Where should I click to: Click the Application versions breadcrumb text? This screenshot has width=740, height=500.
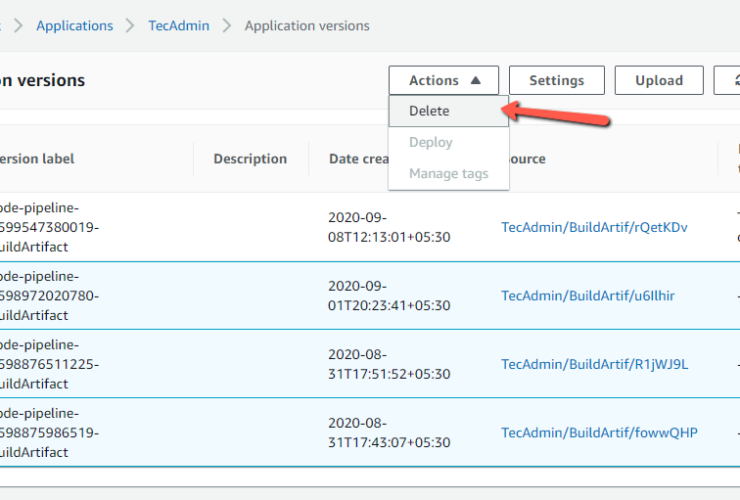point(307,26)
